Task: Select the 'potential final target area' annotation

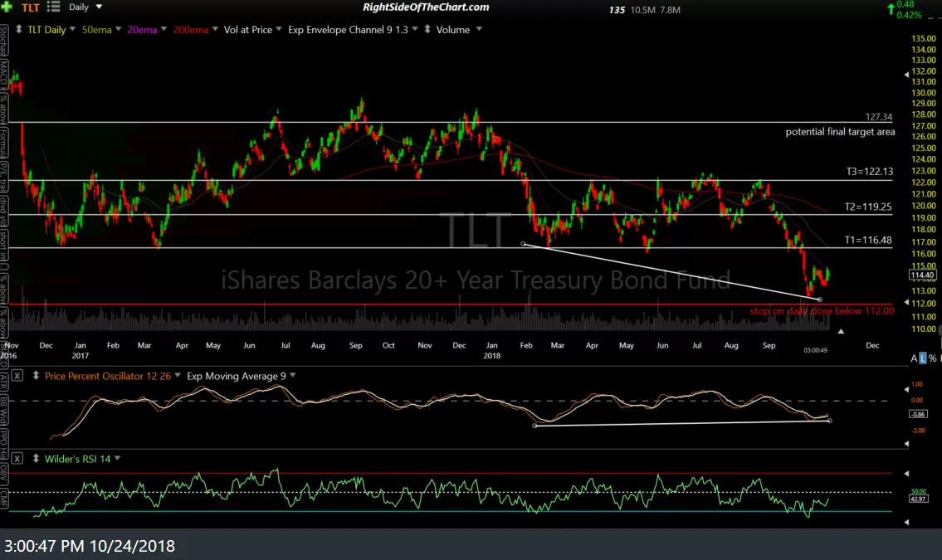Action: 840,132
